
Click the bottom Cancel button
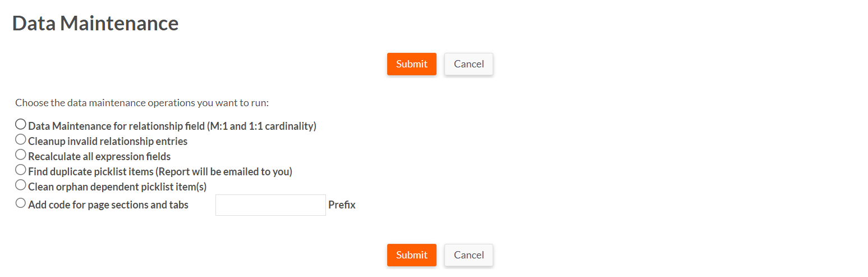(469, 255)
